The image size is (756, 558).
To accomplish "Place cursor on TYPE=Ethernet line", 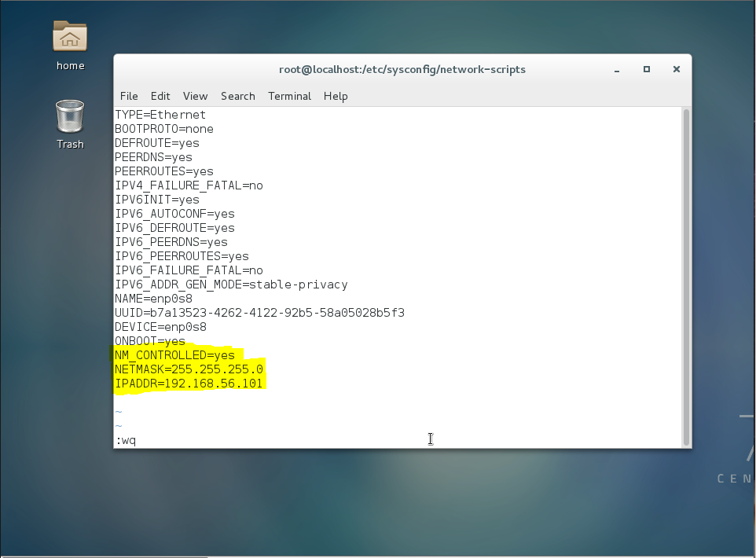I will pos(160,115).
